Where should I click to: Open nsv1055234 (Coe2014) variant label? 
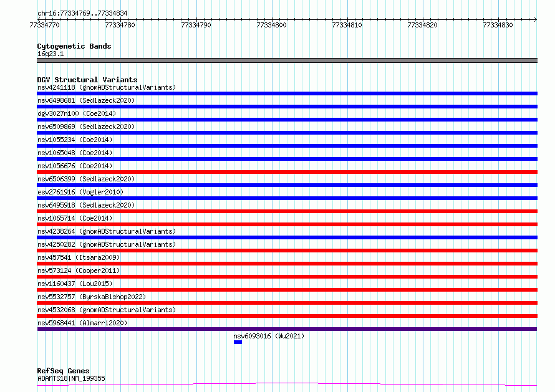[x=75, y=140]
